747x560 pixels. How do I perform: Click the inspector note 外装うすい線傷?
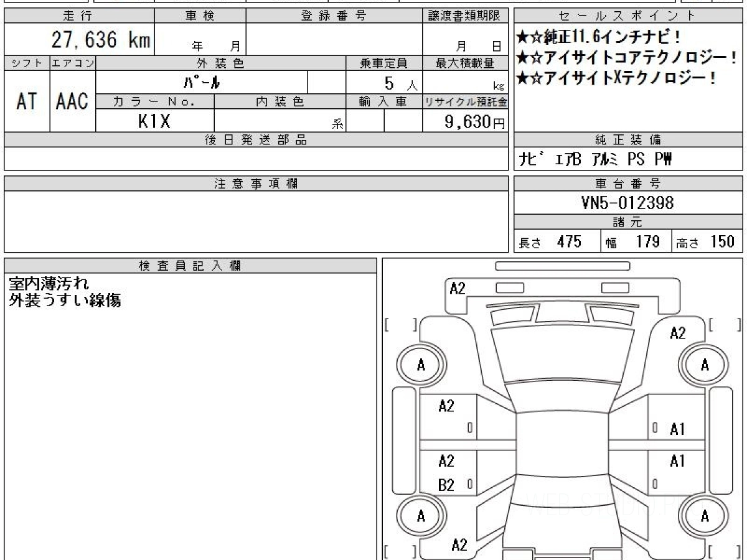(65, 301)
